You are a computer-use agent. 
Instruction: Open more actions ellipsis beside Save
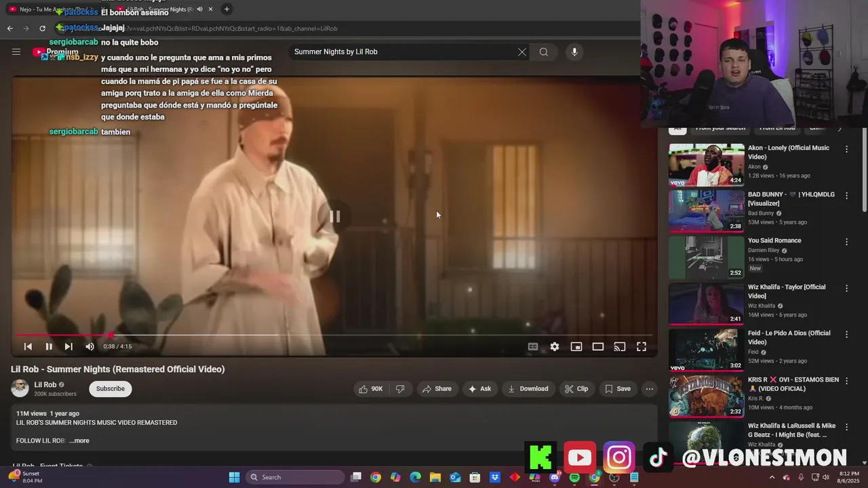click(650, 388)
